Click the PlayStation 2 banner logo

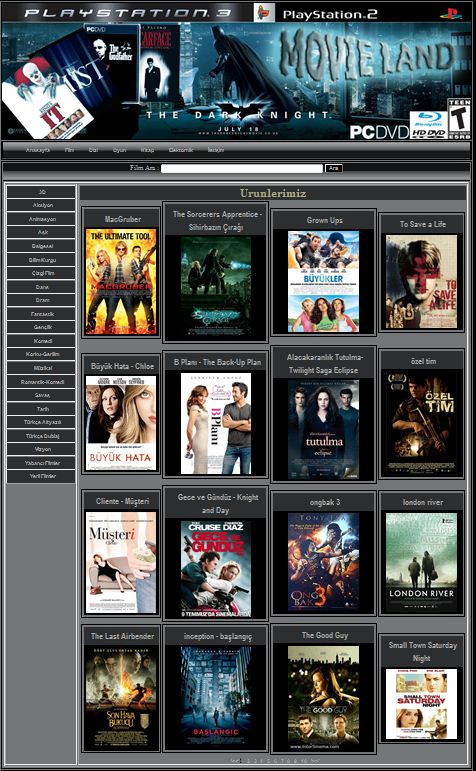pyautogui.click(x=330, y=15)
